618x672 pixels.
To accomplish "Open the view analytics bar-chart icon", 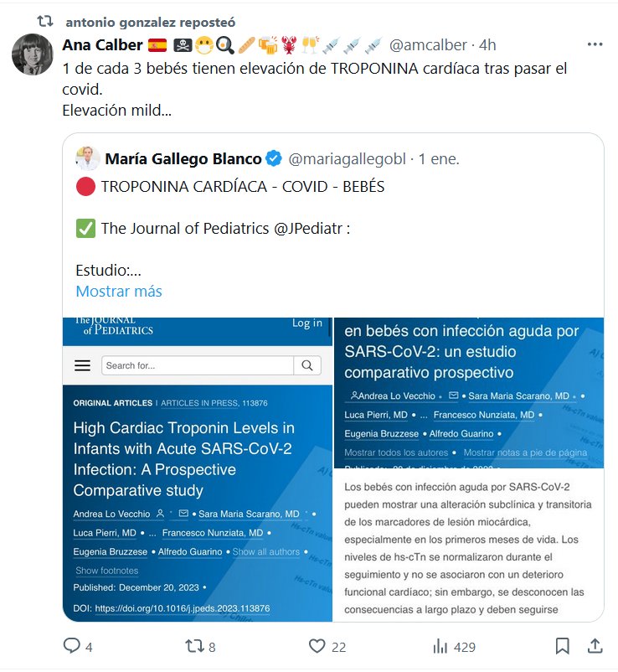I will point(440,646).
